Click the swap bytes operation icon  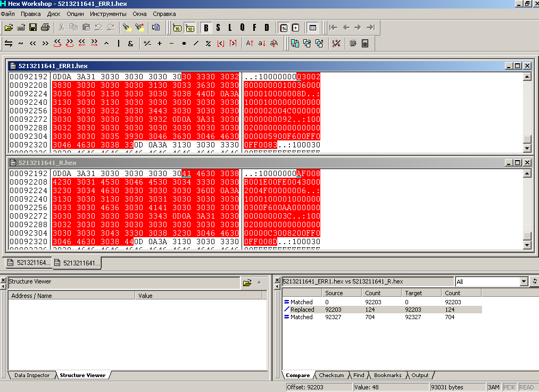pos(9,43)
